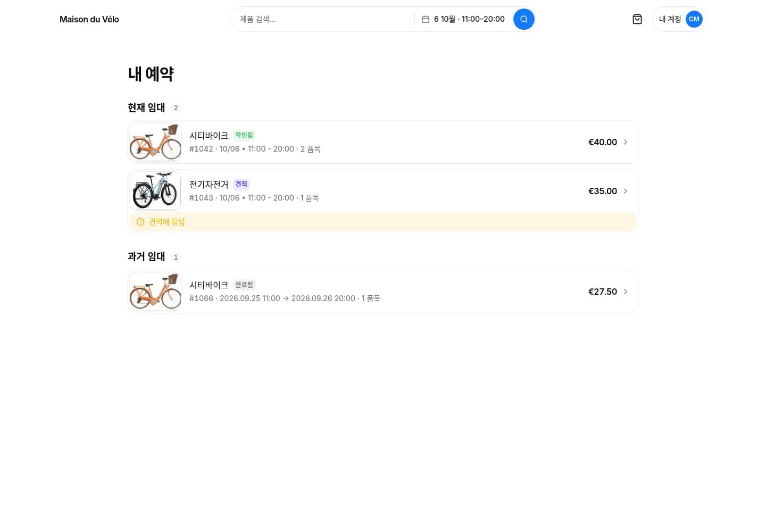Open the 6 10월 11:00–20:00 date picker

[x=463, y=19]
